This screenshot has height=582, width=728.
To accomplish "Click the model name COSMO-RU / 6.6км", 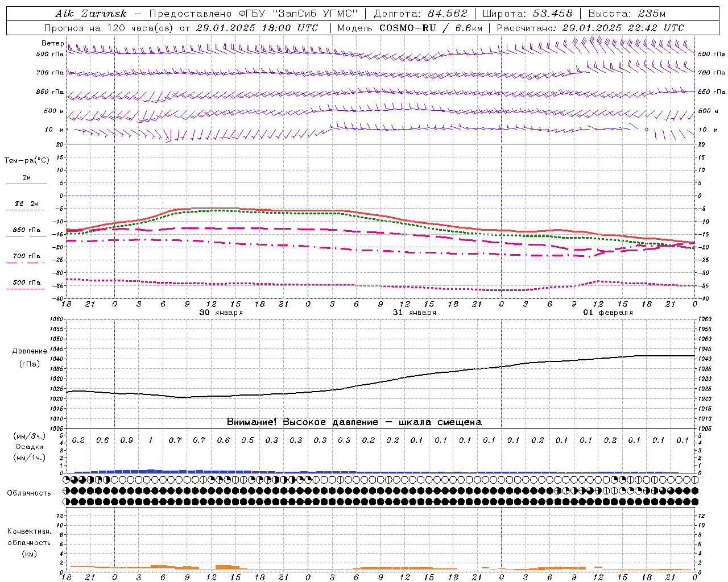I will point(431,28).
